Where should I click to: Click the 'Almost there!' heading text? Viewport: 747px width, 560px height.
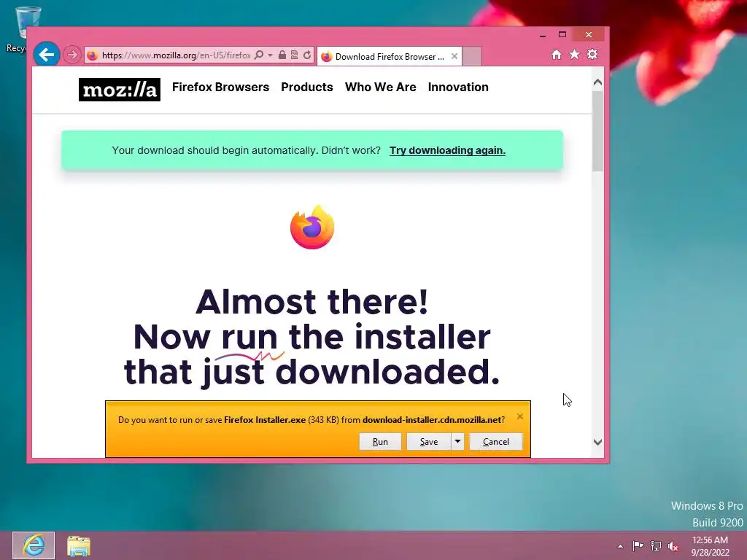point(312,301)
